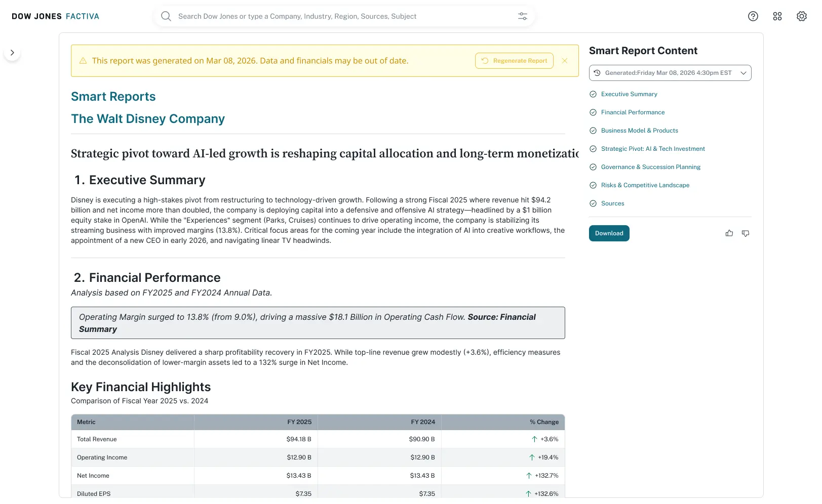This screenshot has width=822, height=504.
Task: Give the report a thumbs up
Action: (x=729, y=233)
